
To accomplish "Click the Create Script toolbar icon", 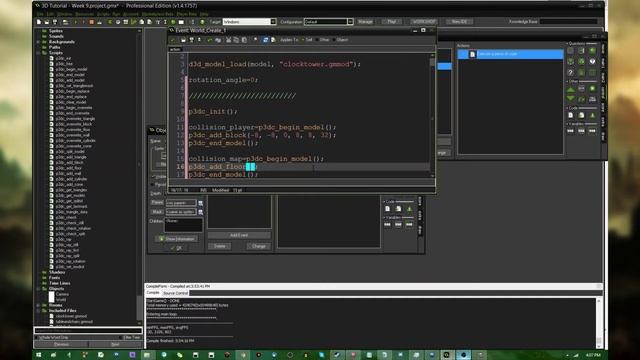I will click(x=142, y=22).
